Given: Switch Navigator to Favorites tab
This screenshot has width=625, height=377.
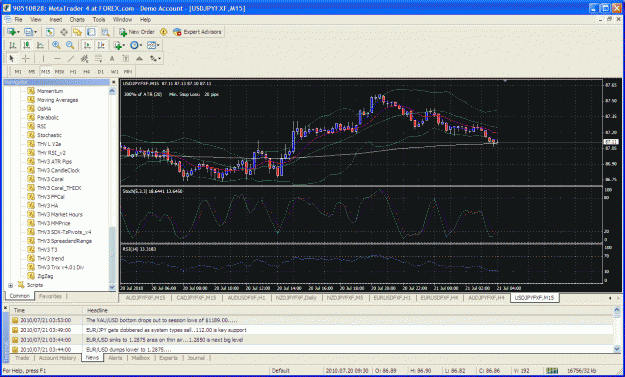Looking at the screenshot, I should [x=51, y=296].
